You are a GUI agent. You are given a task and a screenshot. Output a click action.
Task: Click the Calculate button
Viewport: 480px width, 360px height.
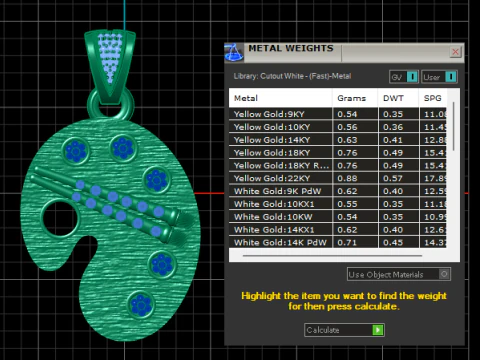pos(344,330)
